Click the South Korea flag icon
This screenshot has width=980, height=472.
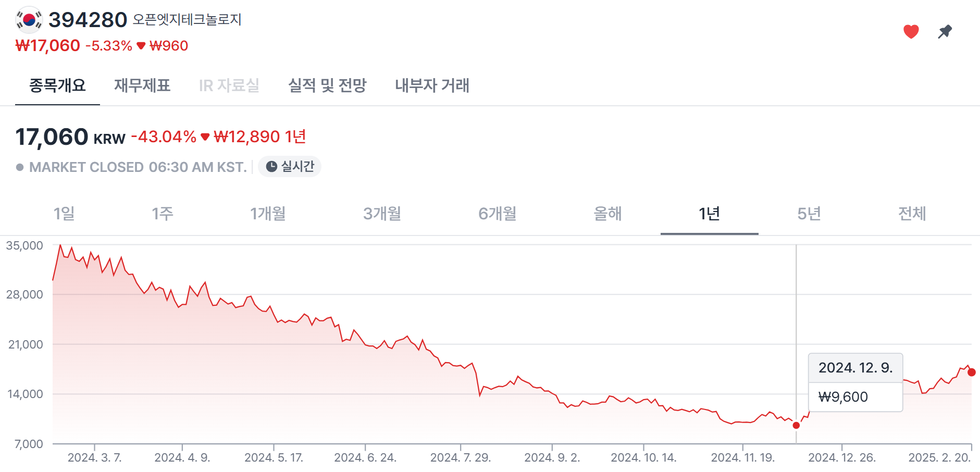click(29, 20)
